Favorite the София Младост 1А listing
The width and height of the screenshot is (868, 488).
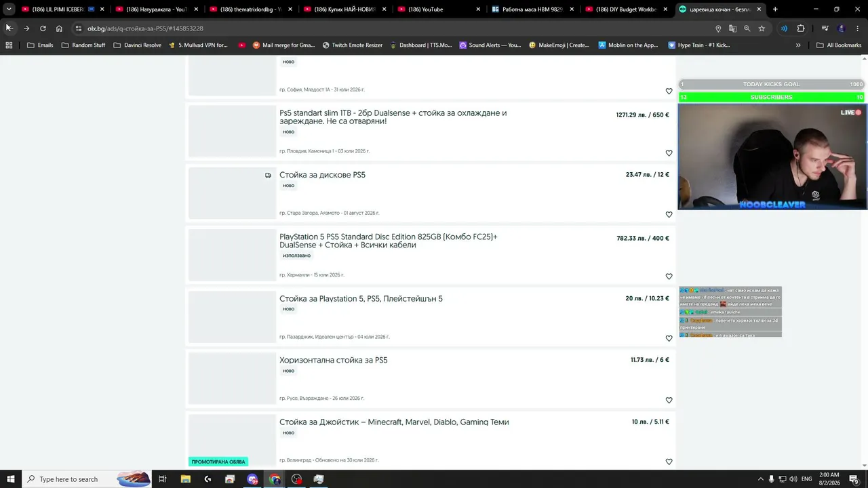pos(669,91)
